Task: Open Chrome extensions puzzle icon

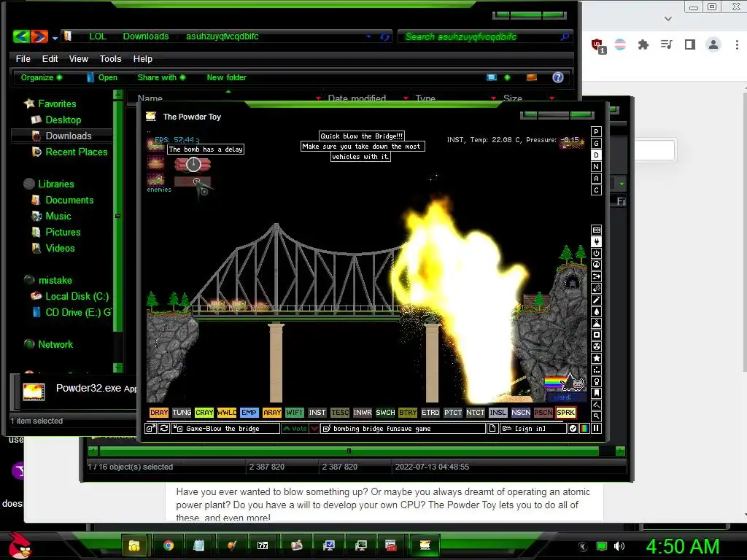Action: (x=643, y=44)
